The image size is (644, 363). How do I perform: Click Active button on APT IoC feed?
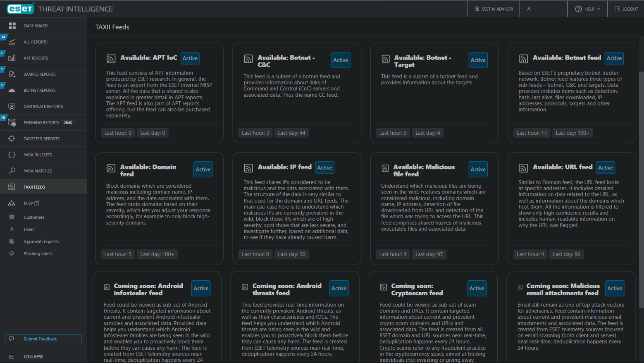point(190,58)
